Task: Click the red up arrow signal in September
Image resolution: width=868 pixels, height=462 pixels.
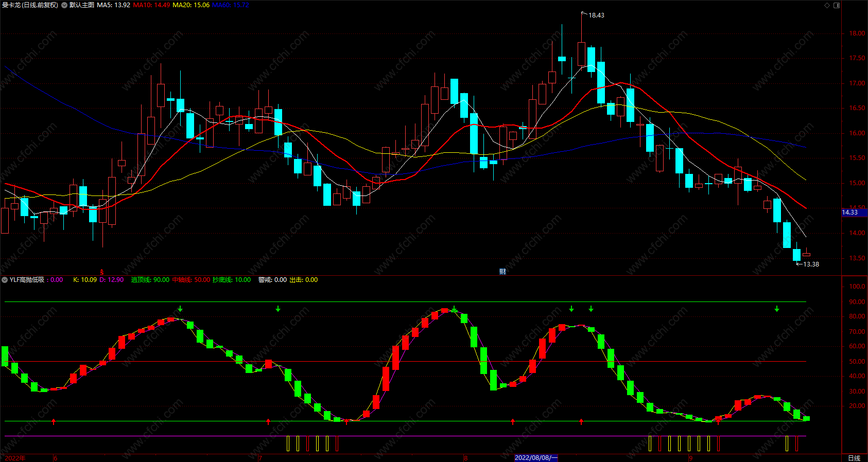Action: pyautogui.click(x=718, y=422)
